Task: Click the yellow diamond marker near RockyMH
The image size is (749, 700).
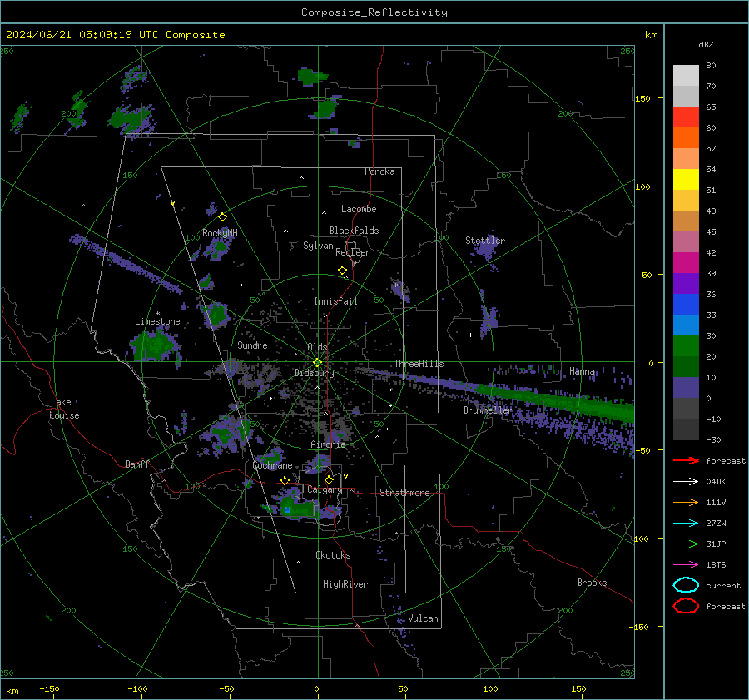Action: pos(222,217)
